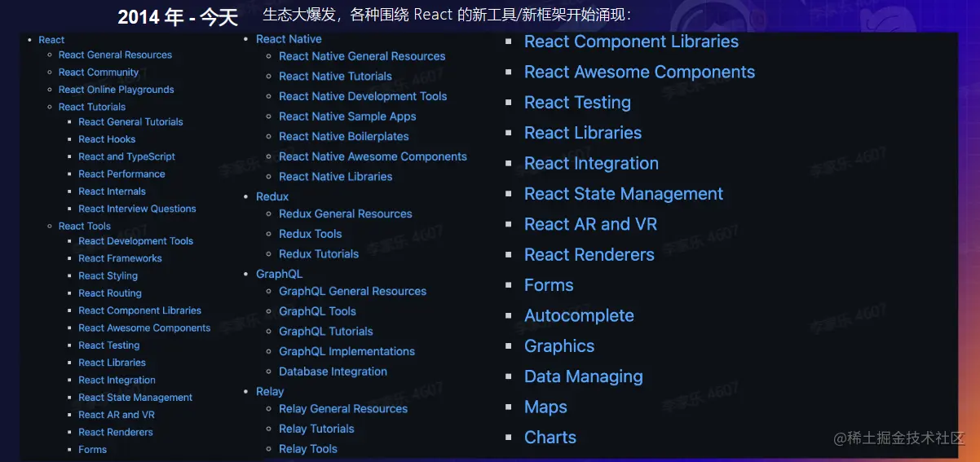Open React Native Boilerplates link
This screenshot has height=462, width=980.
[x=344, y=136]
